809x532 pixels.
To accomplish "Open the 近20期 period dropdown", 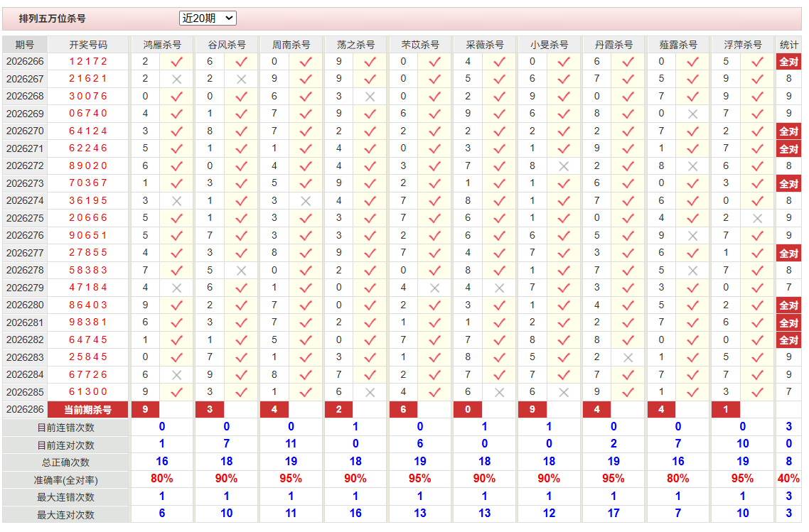I will [x=208, y=18].
